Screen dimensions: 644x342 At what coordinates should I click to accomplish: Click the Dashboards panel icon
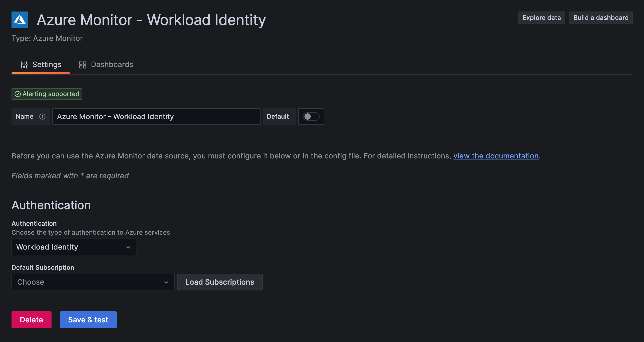82,64
